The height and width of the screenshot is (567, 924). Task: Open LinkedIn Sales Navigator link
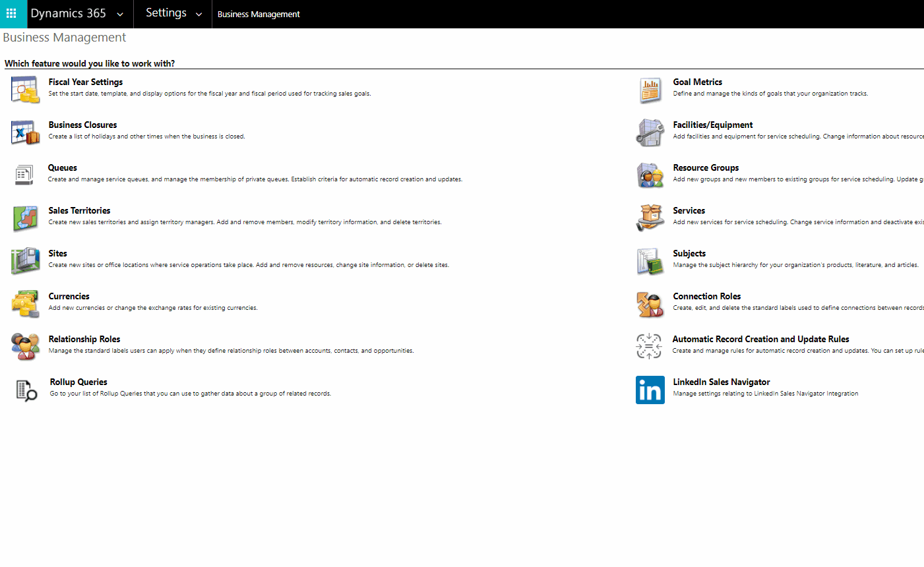[x=721, y=382]
